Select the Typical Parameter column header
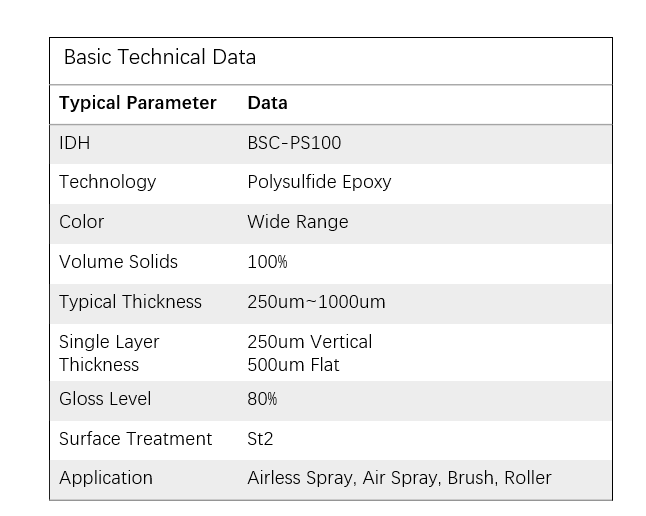The width and height of the screenshot is (646, 516). point(138,103)
